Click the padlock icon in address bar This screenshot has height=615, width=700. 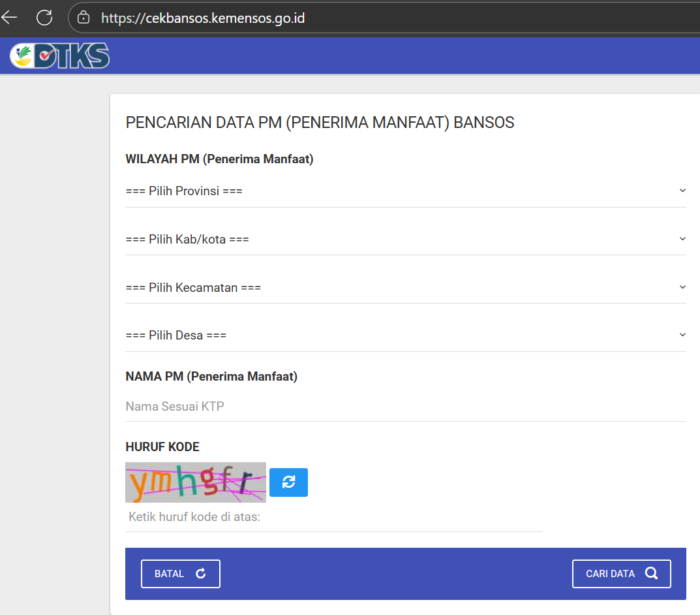click(83, 18)
